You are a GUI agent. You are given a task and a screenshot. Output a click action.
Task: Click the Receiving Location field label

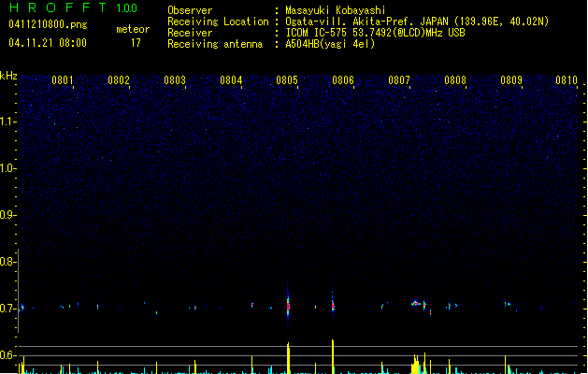pos(218,22)
